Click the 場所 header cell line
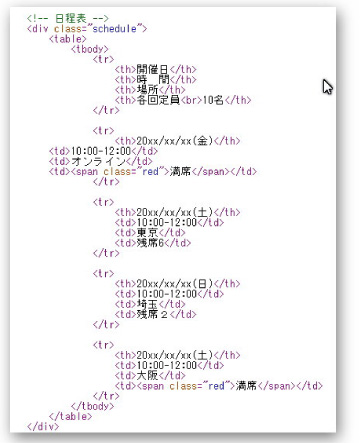The image size is (361, 443). [150, 90]
